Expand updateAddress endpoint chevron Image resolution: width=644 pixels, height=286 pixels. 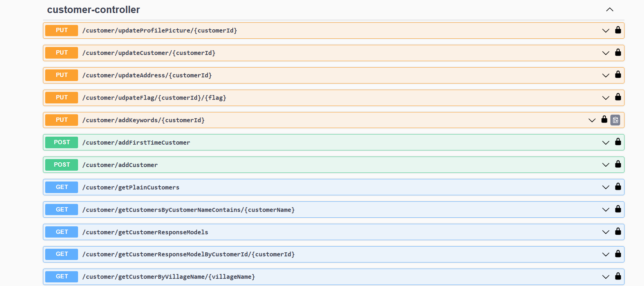[606, 76]
